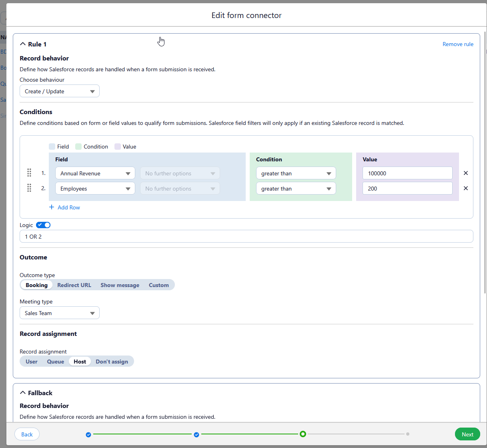Select the Redirect URL outcome type
The image size is (487, 448).
74,285
